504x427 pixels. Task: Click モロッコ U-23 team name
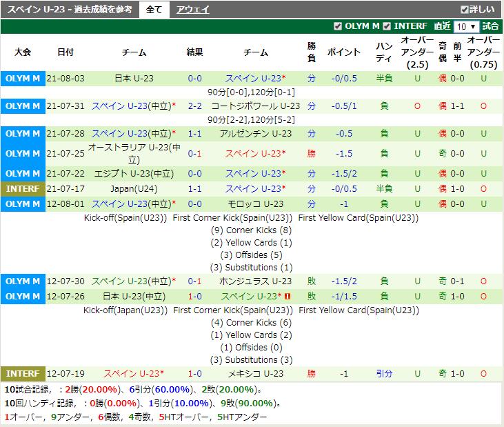click(x=256, y=204)
